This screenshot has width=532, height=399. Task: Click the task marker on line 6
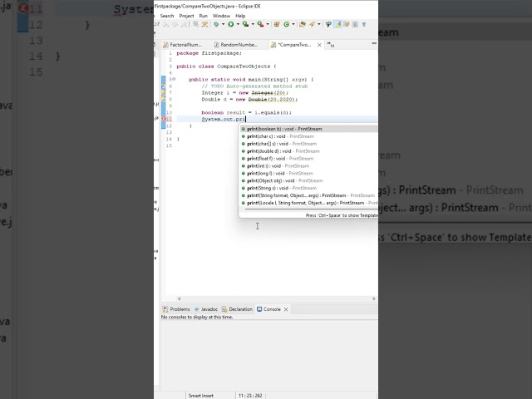coord(164,86)
